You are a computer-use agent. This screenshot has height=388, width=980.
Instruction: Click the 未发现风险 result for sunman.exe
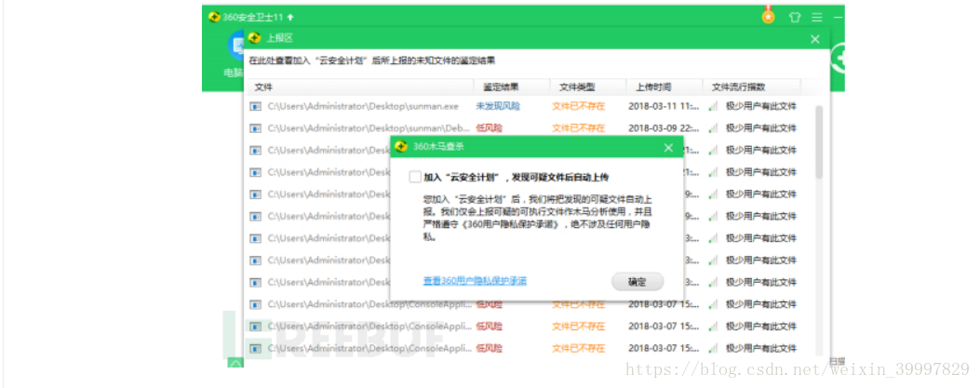pos(498,106)
